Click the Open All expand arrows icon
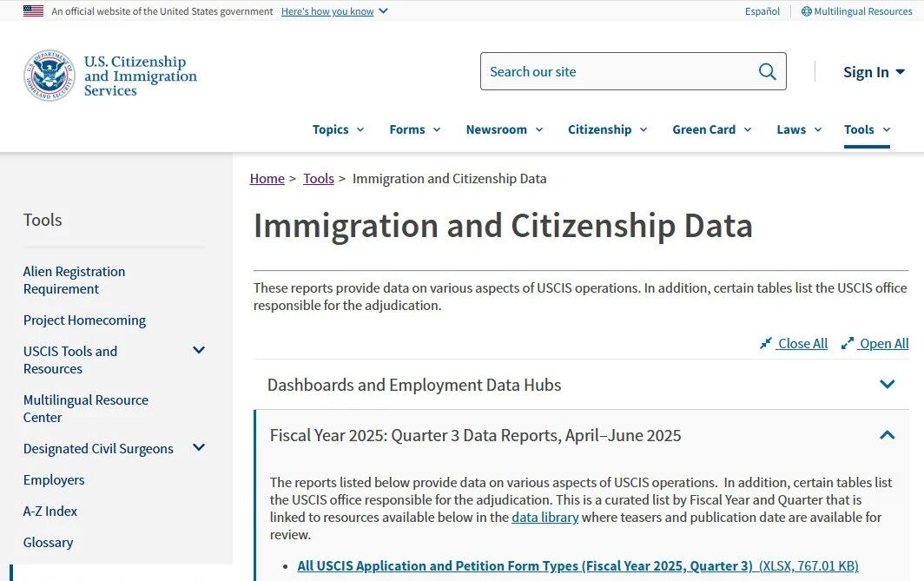This screenshot has height=581, width=924. click(848, 343)
